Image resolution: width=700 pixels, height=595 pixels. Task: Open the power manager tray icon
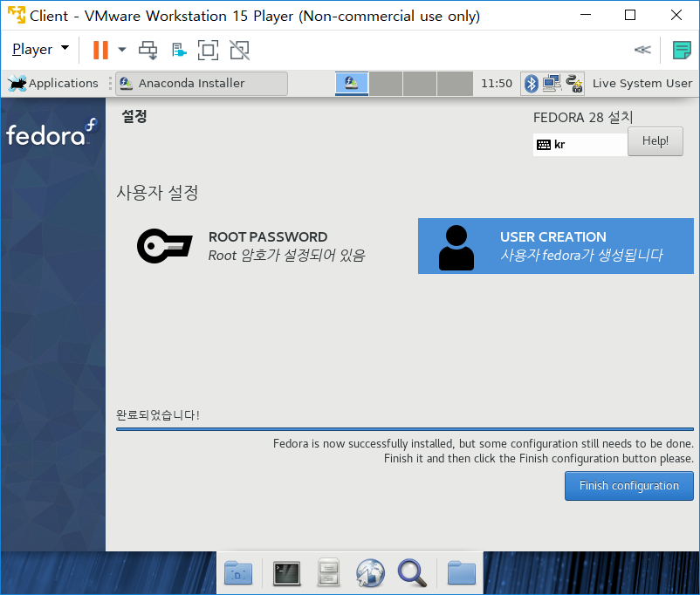coord(574,84)
